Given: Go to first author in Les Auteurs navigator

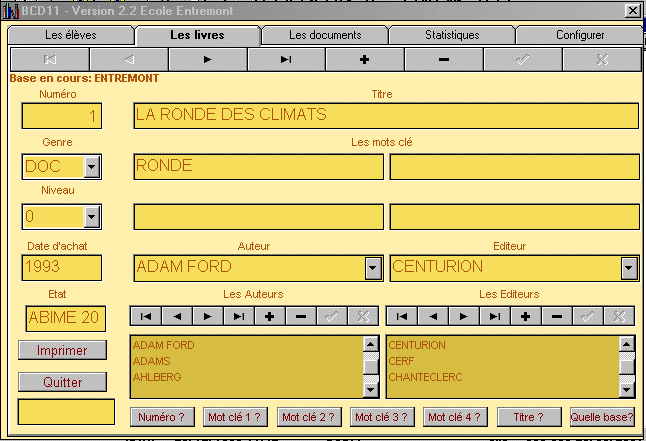Looking at the screenshot, I should [x=146, y=317].
